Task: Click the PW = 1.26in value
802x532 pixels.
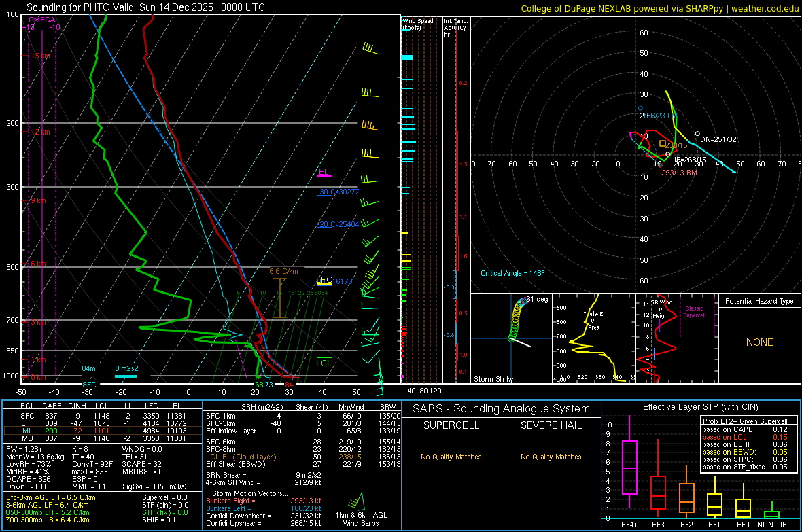Action: tap(24, 449)
